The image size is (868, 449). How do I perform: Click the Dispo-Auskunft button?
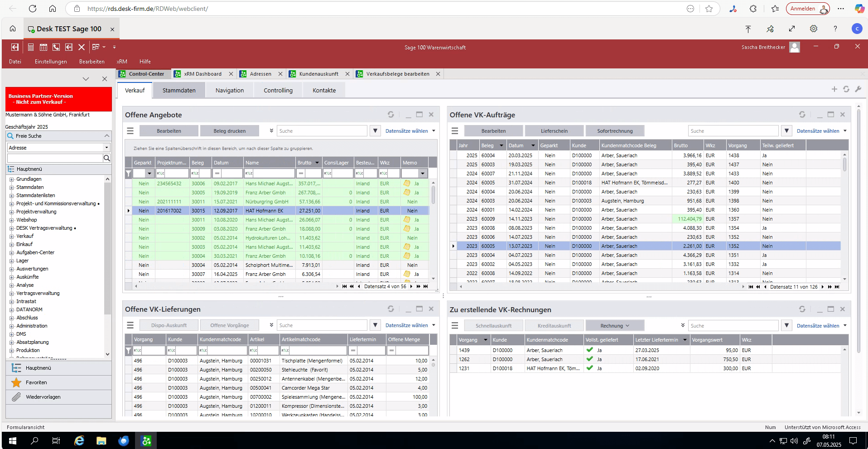point(169,325)
